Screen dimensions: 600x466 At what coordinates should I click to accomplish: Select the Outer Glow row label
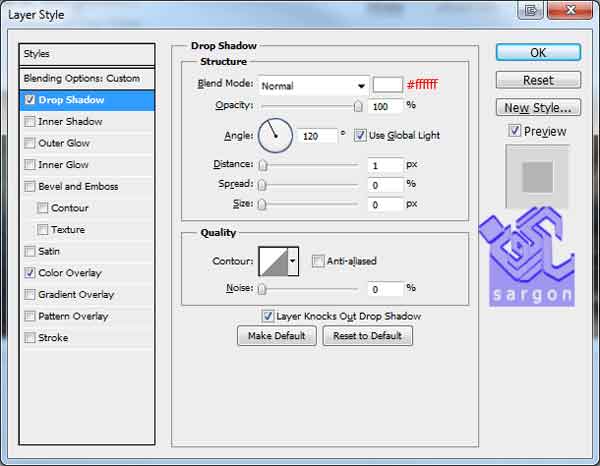click(64, 143)
